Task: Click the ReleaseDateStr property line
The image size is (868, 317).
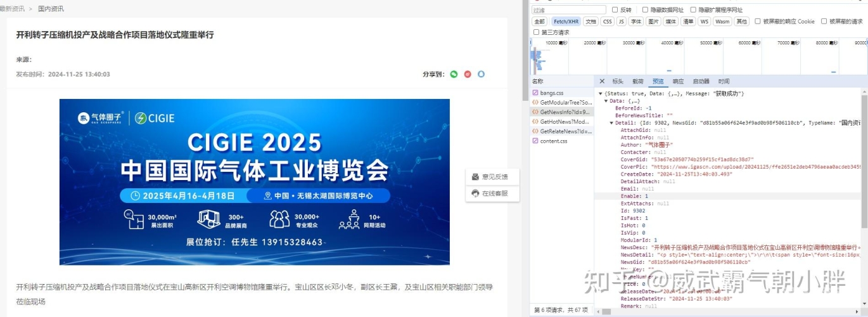Action: pyautogui.click(x=677, y=299)
